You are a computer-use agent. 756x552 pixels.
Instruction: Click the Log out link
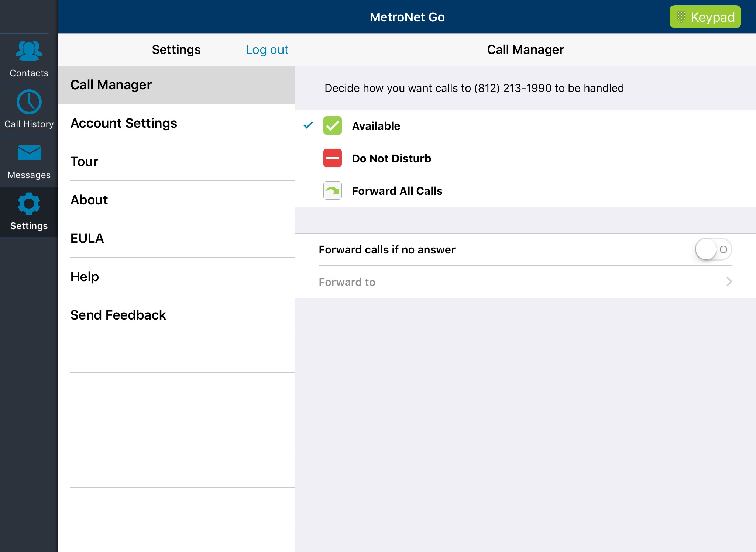pyautogui.click(x=267, y=49)
